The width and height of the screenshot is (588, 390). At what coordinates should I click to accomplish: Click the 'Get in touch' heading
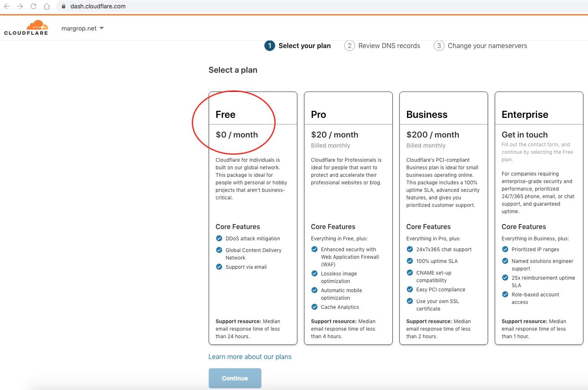tap(524, 135)
